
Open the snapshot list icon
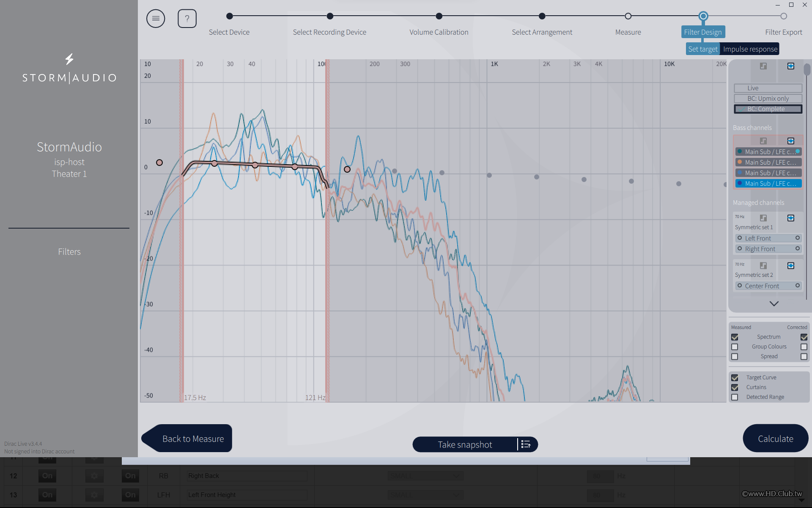point(526,444)
